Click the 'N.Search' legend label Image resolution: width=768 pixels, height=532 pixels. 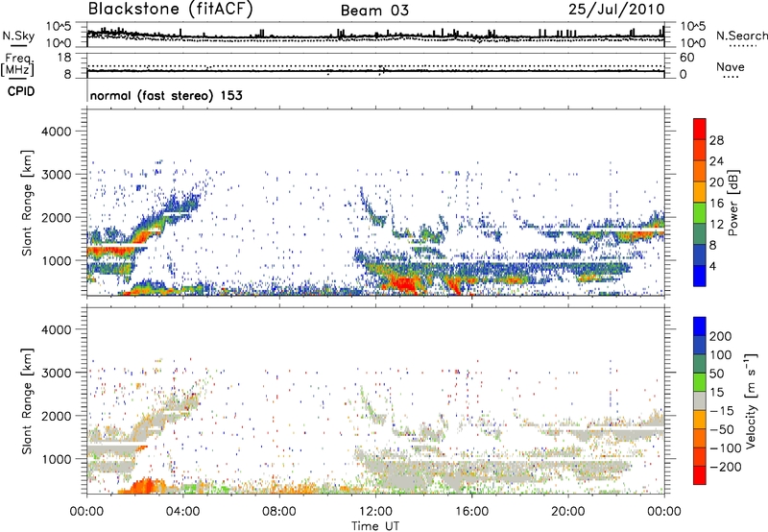pos(742,36)
